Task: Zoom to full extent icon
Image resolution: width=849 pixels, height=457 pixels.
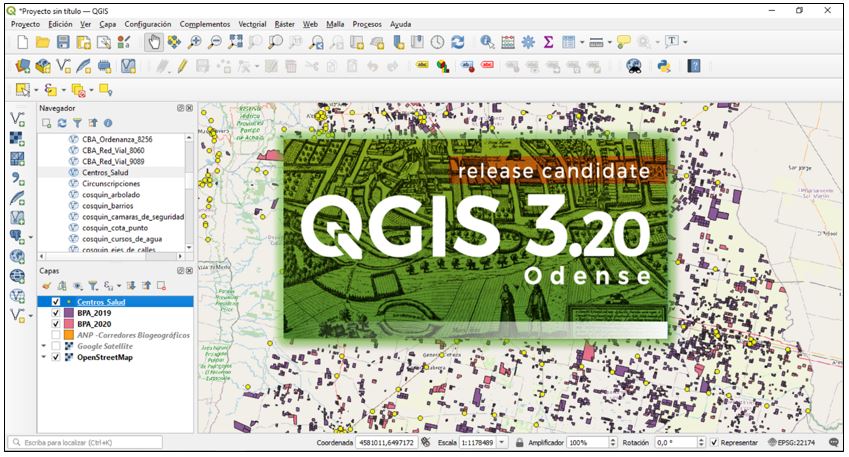Action: tap(236, 42)
